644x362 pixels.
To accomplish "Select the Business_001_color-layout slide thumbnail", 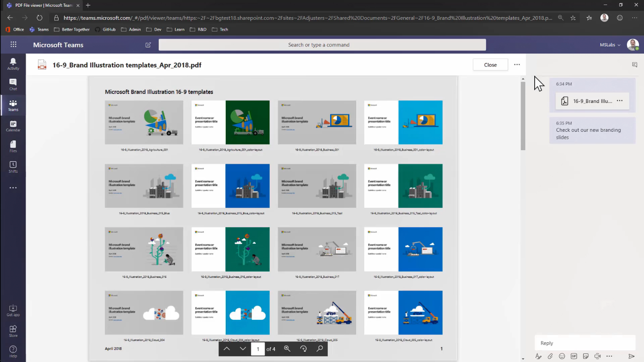I will pos(403,122).
